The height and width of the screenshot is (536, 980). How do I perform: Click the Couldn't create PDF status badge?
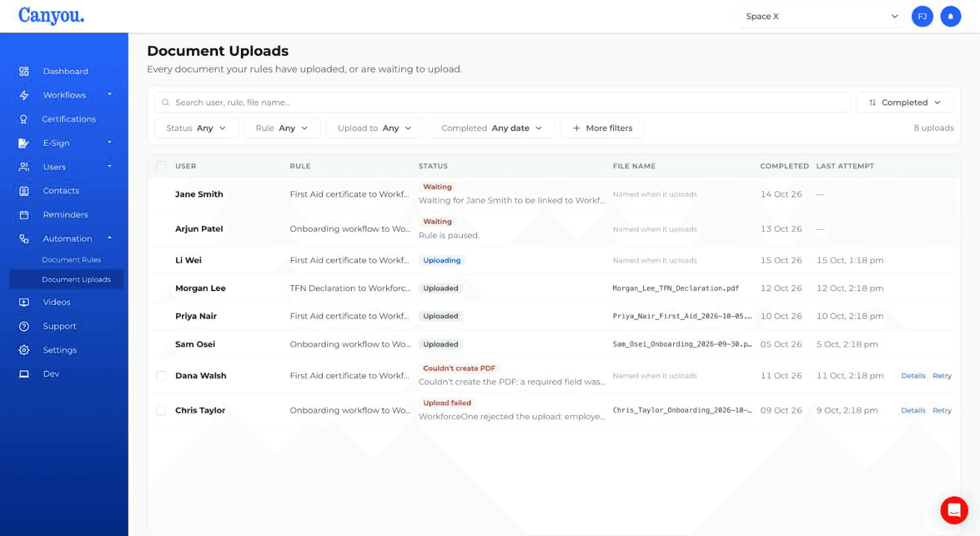click(459, 368)
